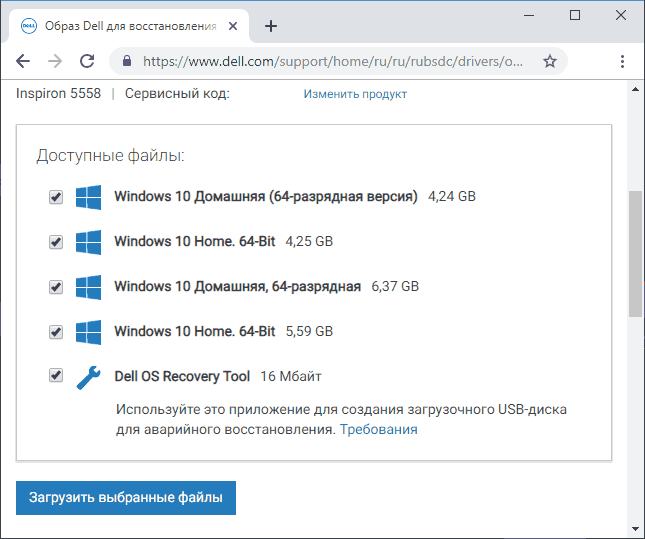Click the Загрузить выбранные файлы button
645x539 pixels.
coord(126,496)
